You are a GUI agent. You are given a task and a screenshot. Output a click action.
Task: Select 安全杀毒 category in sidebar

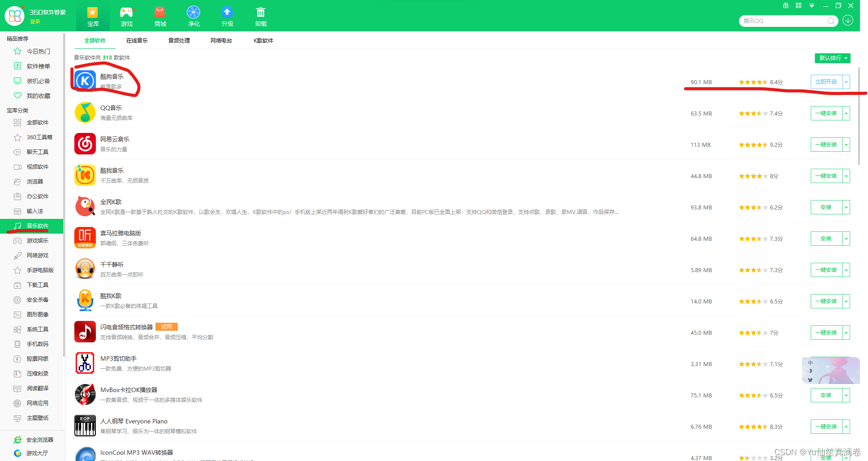[32, 300]
